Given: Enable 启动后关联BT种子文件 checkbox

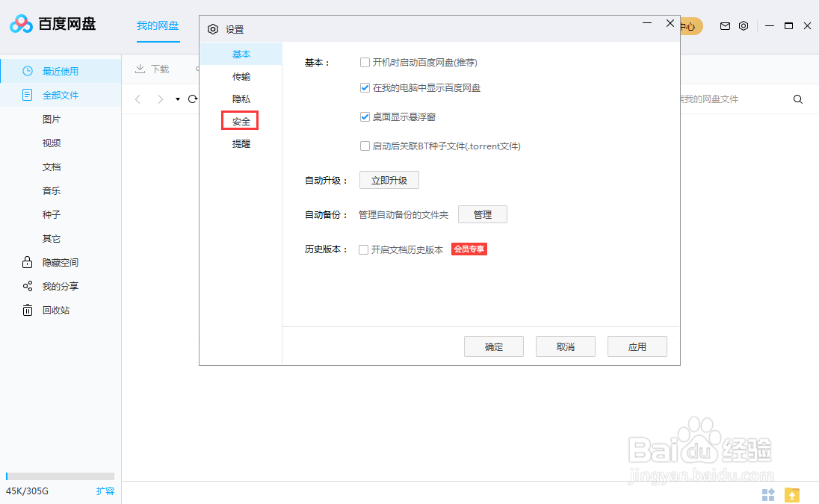Looking at the screenshot, I should pyautogui.click(x=365, y=146).
